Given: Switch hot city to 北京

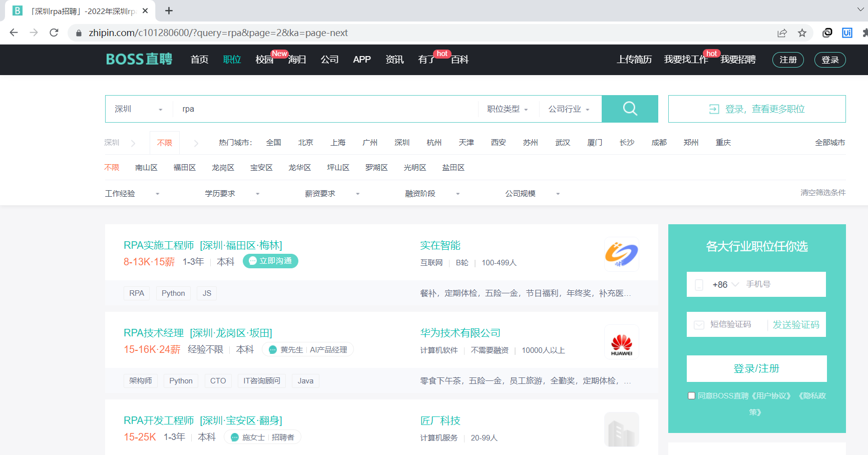Looking at the screenshot, I should point(305,143).
